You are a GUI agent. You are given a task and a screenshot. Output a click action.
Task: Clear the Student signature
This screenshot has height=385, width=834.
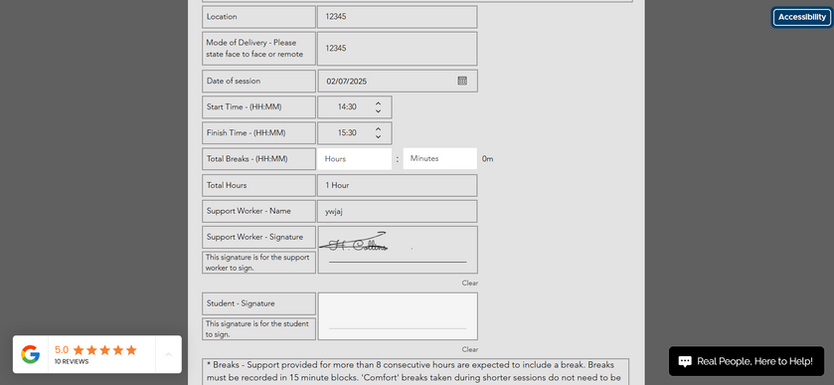[x=470, y=349]
